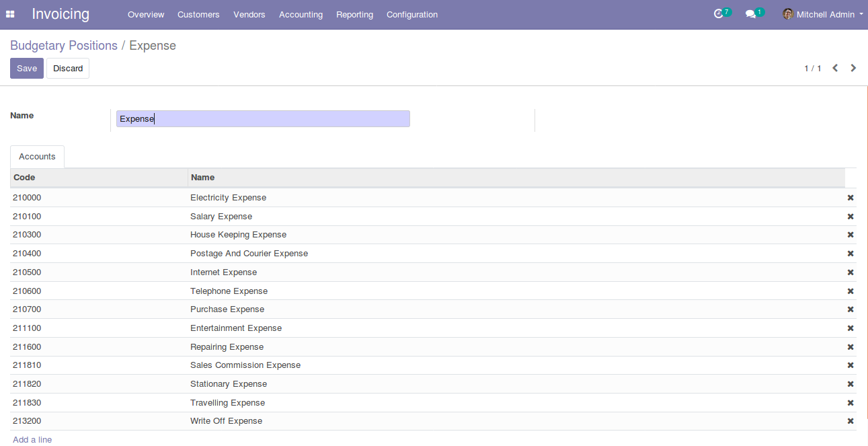Remove the Internet Expense line
Viewport: 868px width, 446px height.
[850, 272]
